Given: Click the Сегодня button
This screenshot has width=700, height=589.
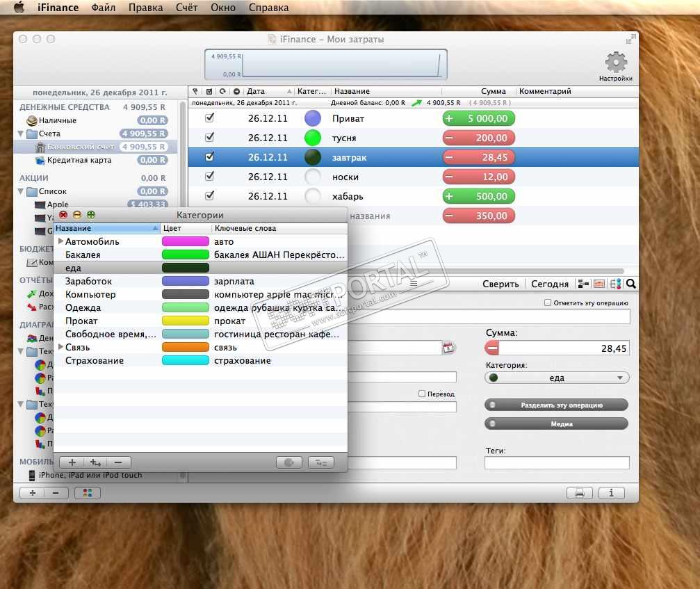Looking at the screenshot, I should pos(550,284).
